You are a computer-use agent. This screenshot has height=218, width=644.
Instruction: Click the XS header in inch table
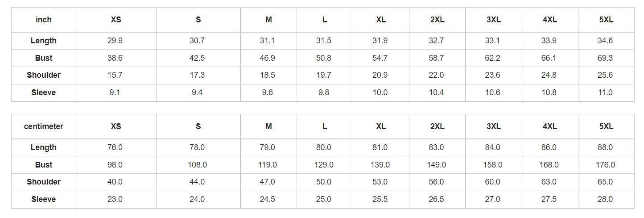click(116, 20)
